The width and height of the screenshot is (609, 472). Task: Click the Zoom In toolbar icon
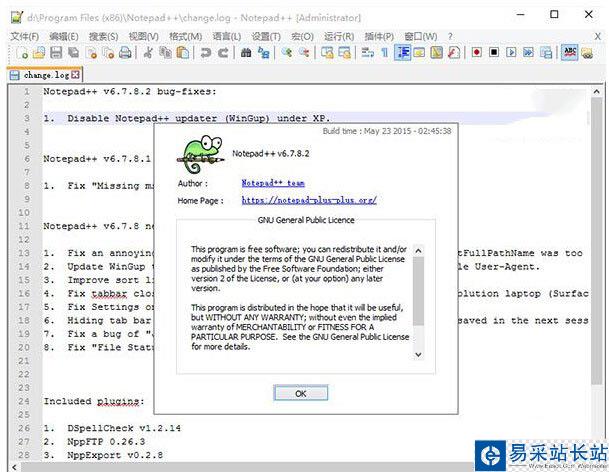coord(287,52)
